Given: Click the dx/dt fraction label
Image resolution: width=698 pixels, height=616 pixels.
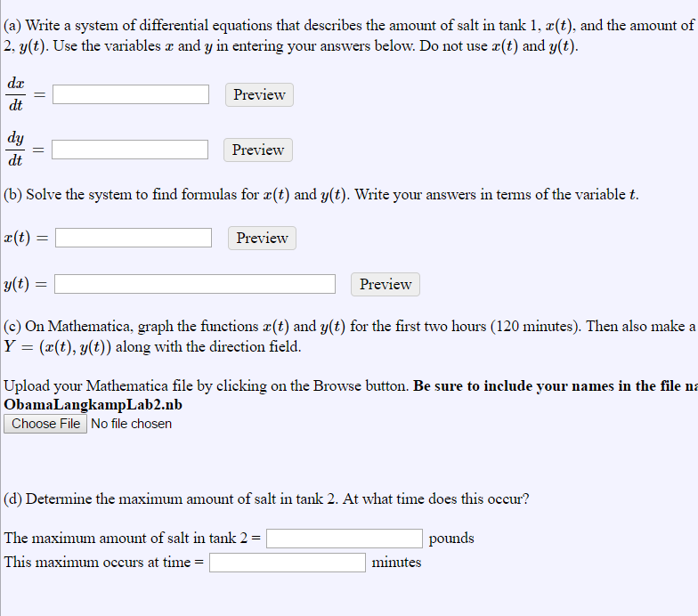Looking at the screenshot, I should tap(16, 94).
